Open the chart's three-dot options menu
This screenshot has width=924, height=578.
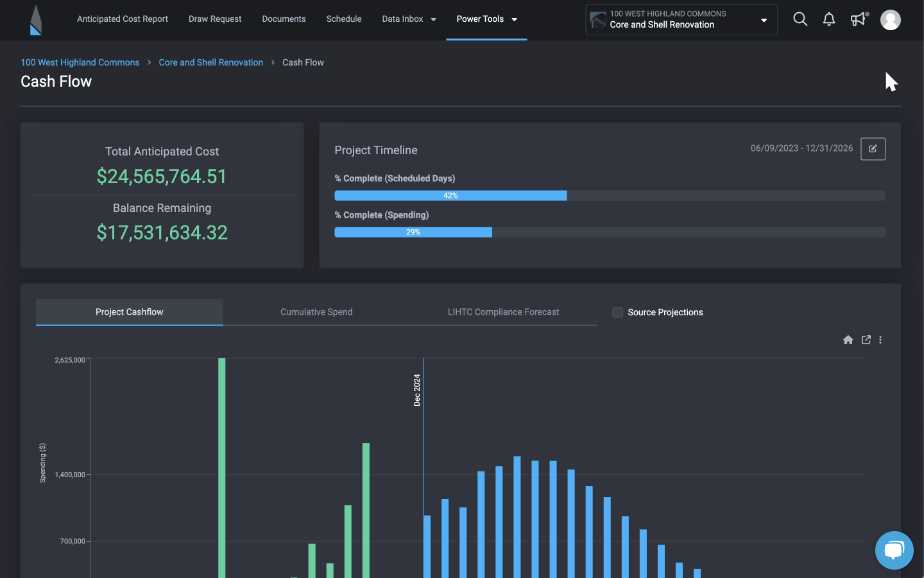pos(880,340)
